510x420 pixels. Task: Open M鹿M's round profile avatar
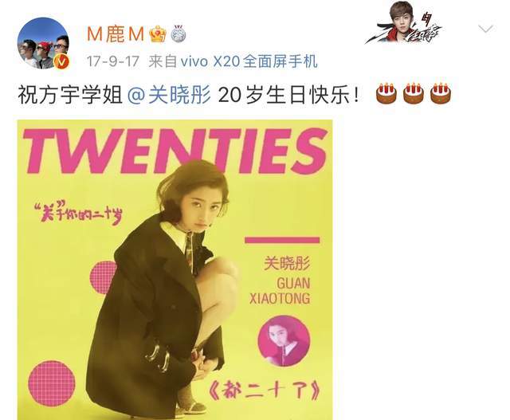pyautogui.click(x=43, y=43)
